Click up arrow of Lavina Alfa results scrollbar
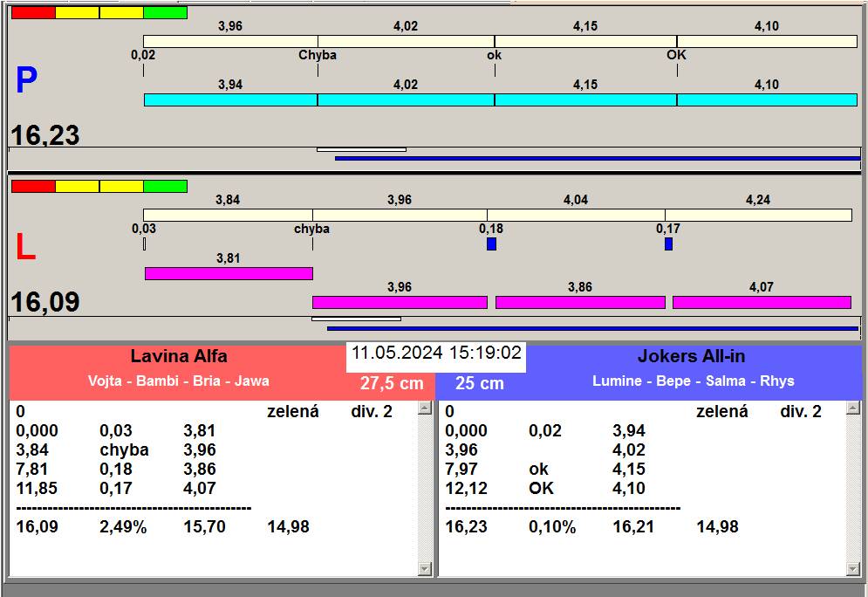The width and height of the screenshot is (868, 597). tap(425, 408)
